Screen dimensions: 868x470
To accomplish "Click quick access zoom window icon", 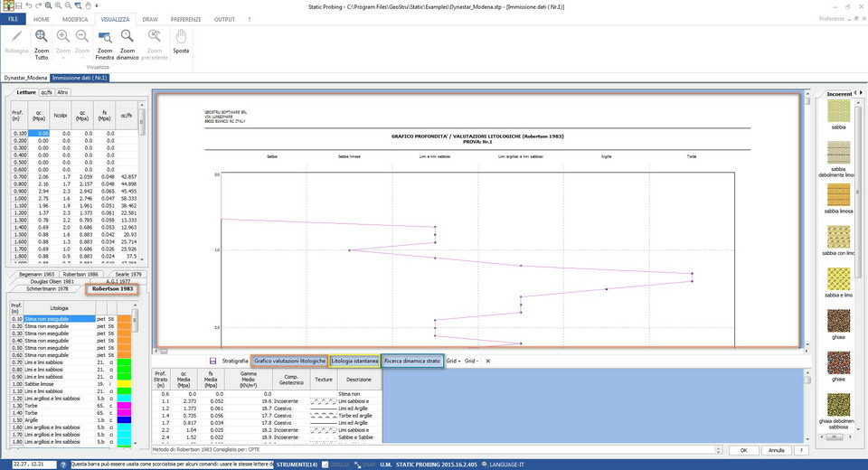I will pyautogui.click(x=78, y=5).
